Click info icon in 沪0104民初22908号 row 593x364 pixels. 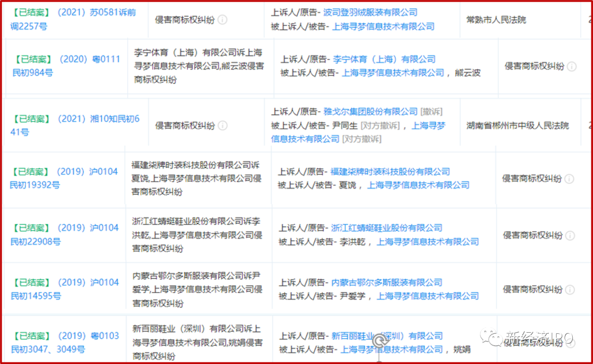pos(570,236)
